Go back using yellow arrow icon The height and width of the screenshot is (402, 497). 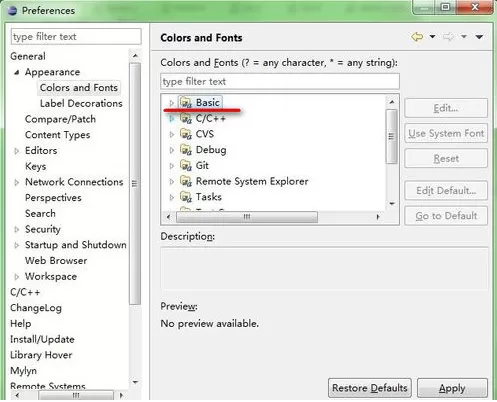pos(417,37)
